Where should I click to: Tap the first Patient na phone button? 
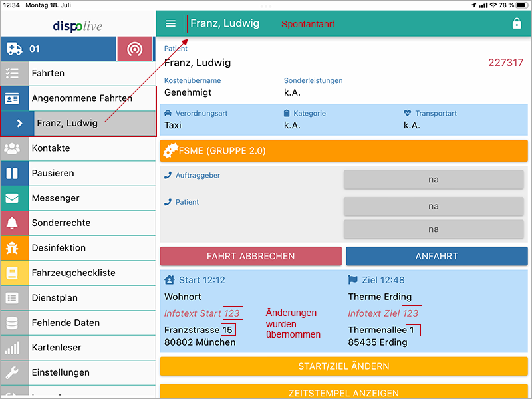[x=434, y=207]
